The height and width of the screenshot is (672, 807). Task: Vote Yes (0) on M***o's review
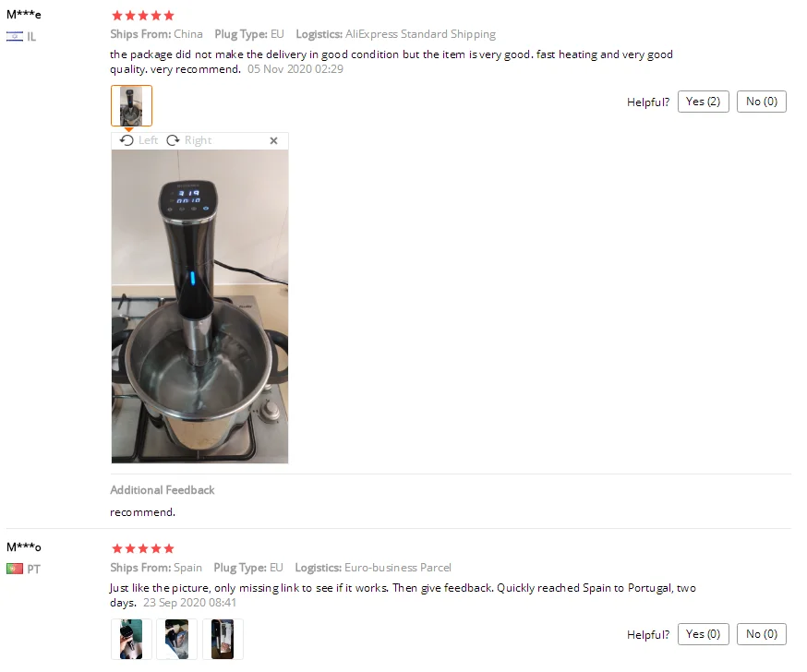click(703, 634)
